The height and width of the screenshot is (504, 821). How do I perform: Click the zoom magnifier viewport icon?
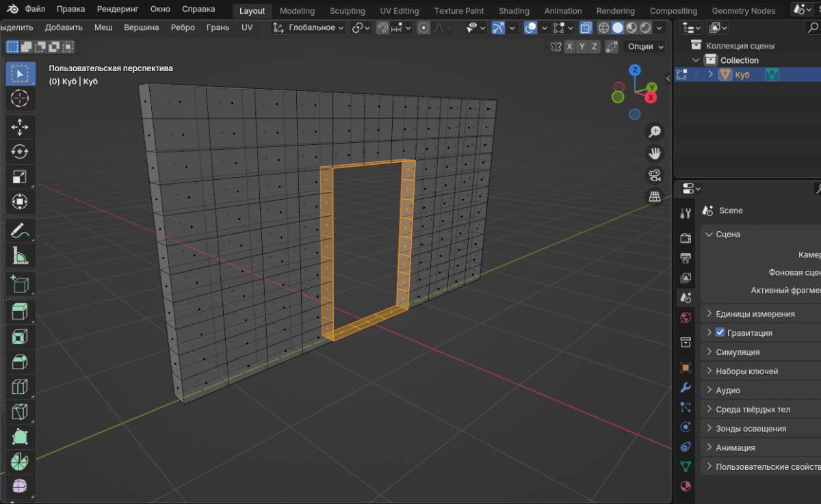655,131
